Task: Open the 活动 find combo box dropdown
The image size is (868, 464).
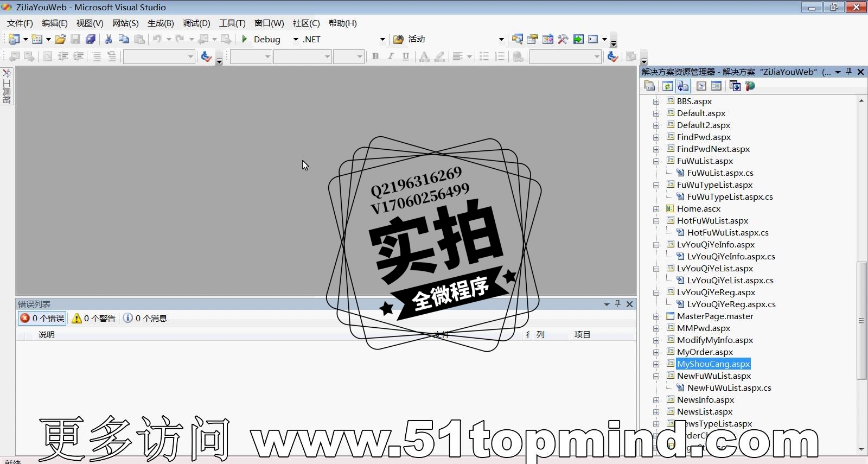Action: pyautogui.click(x=501, y=39)
